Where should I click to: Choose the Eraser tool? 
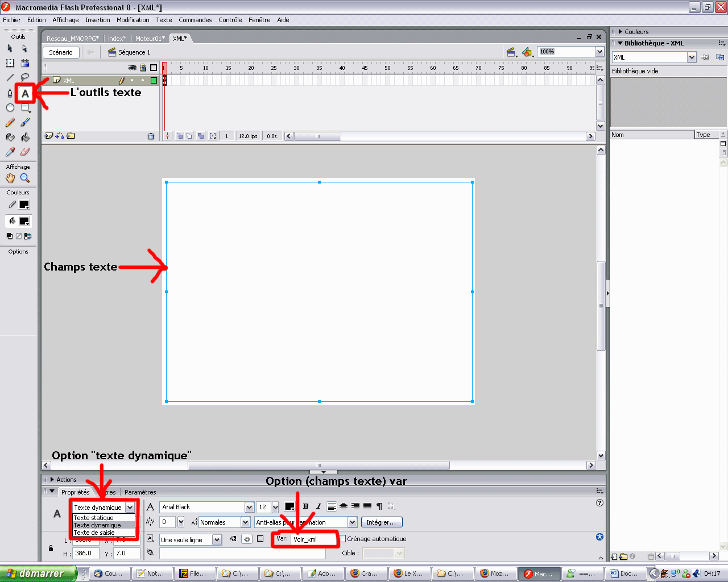click(x=25, y=152)
